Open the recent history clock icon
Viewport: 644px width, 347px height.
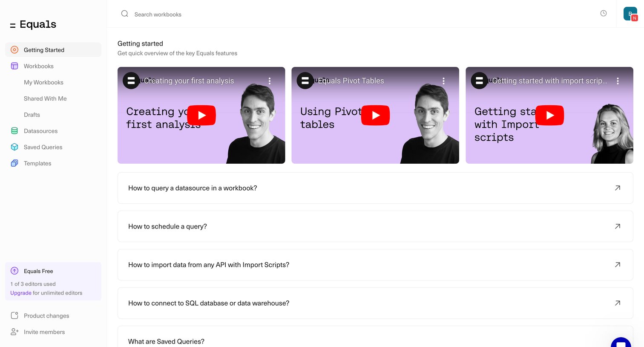[x=604, y=13]
